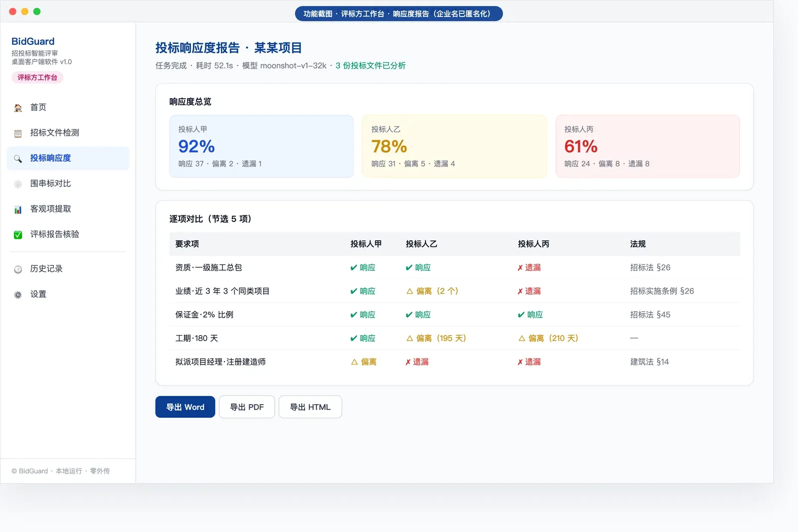Click 投标人丙 响应 cell in 保证金 row

coord(530,315)
